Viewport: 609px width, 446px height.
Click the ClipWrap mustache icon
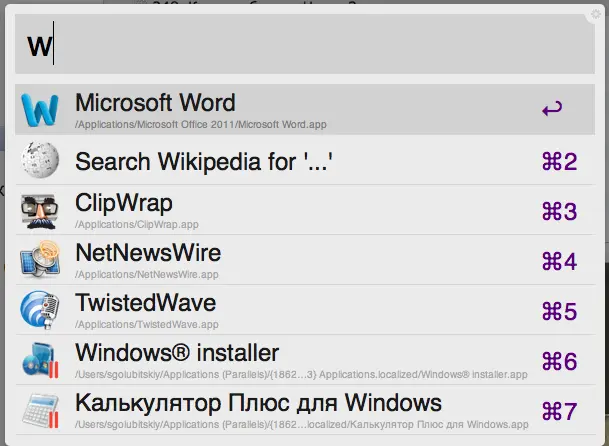[41, 210]
